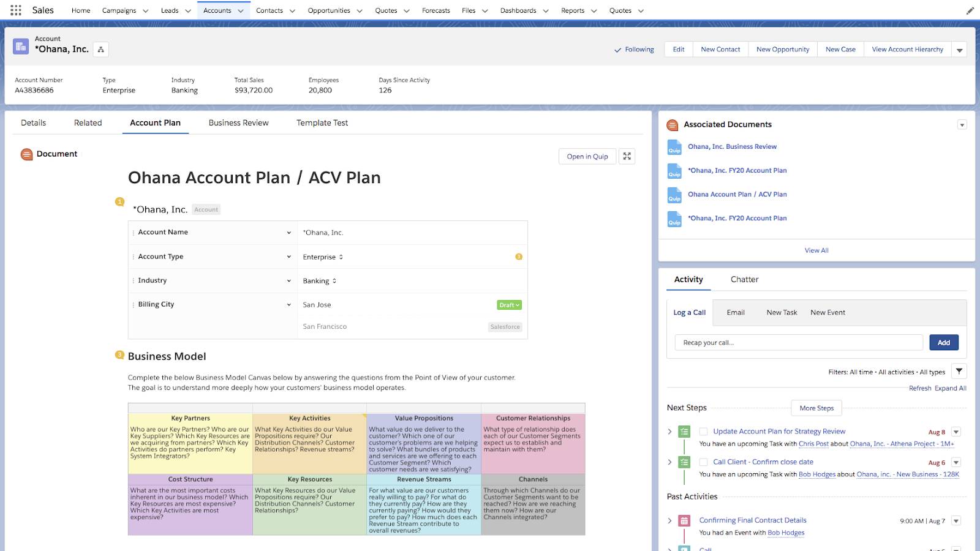The height and width of the screenshot is (551, 980).
Task: Open View All associated documents link
Action: (816, 250)
